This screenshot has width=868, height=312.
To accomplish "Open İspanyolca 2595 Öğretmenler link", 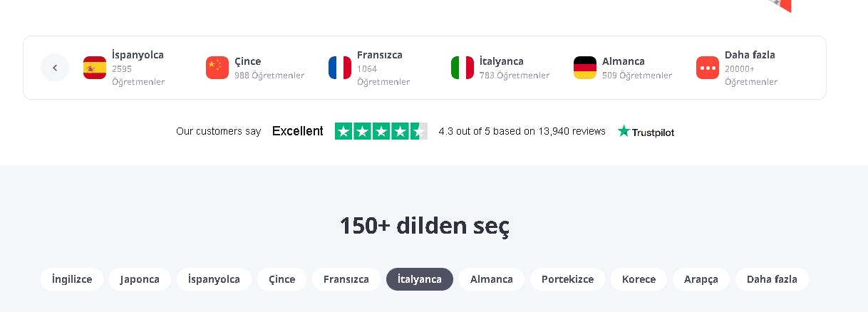I will [138, 68].
